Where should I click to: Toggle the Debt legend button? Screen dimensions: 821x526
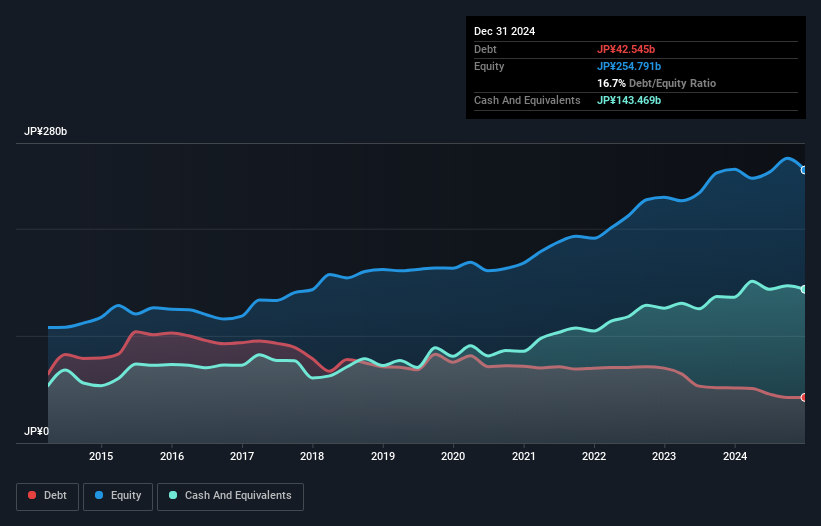pos(48,496)
